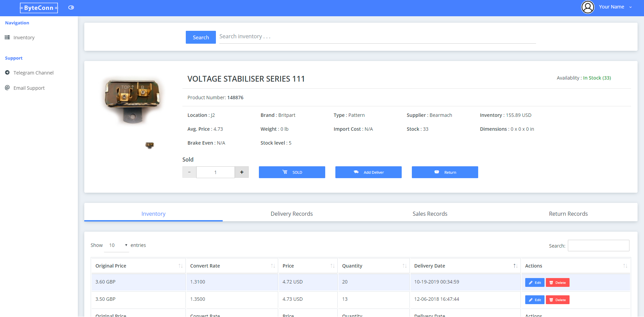Screen dimensions: 644x317
Task: Select the 1.3100 convert rate cell
Action: tap(232, 282)
